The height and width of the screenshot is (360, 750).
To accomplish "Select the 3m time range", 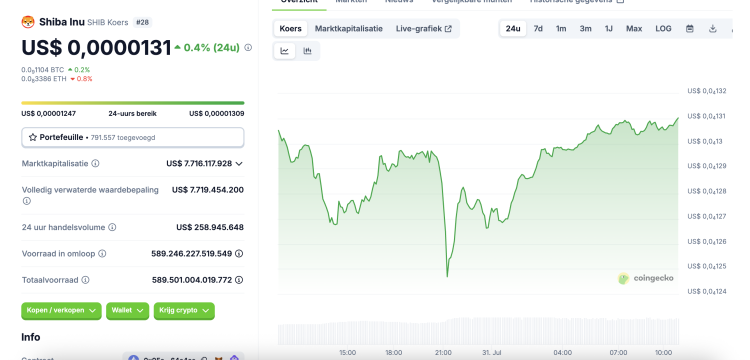I will [x=585, y=29].
